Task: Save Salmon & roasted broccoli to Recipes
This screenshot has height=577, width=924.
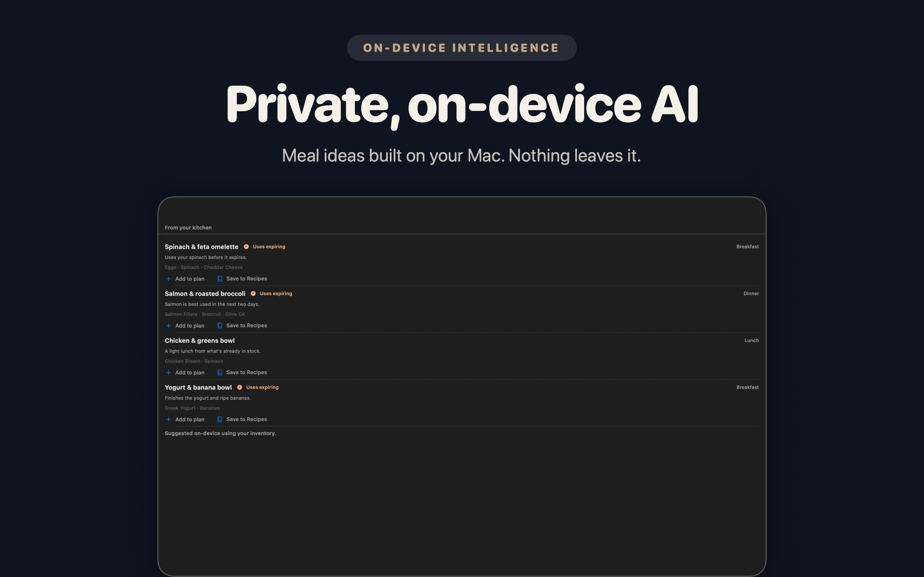Action: click(242, 326)
